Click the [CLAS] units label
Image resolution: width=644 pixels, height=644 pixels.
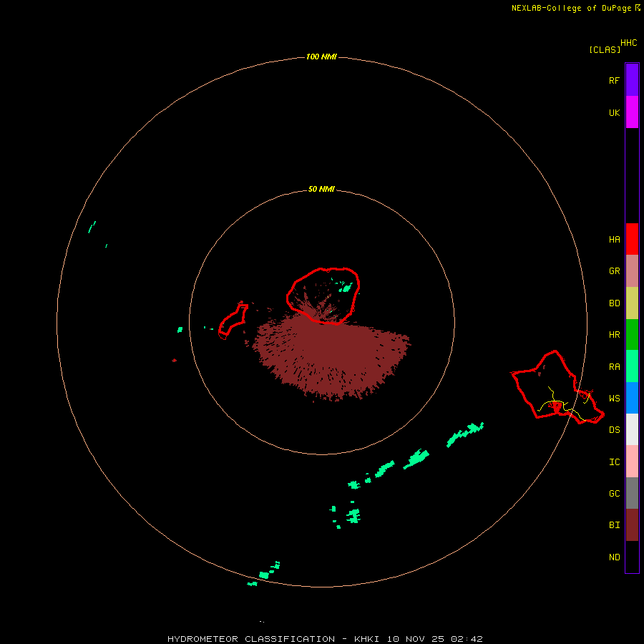(x=605, y=49)
